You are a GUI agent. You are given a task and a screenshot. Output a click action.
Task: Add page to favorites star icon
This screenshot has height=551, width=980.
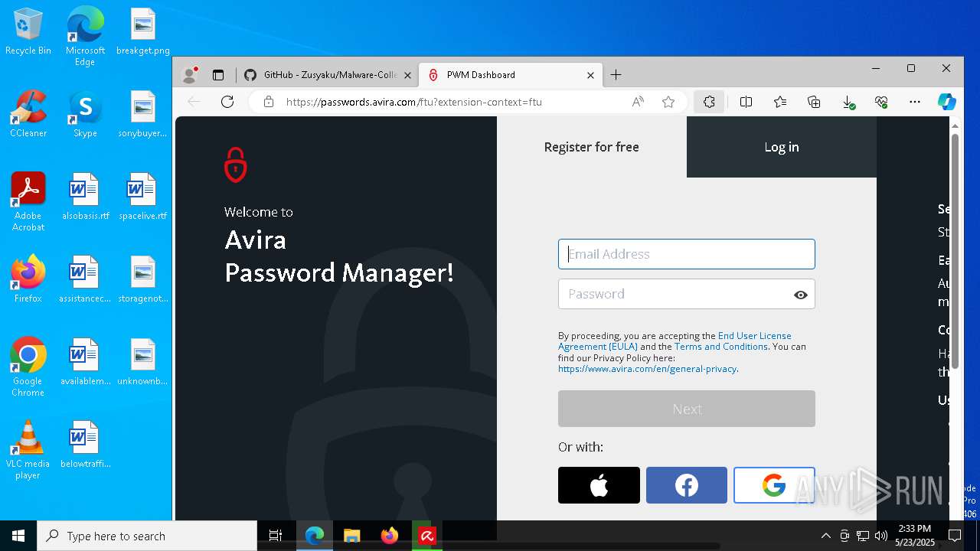[668, 102]
